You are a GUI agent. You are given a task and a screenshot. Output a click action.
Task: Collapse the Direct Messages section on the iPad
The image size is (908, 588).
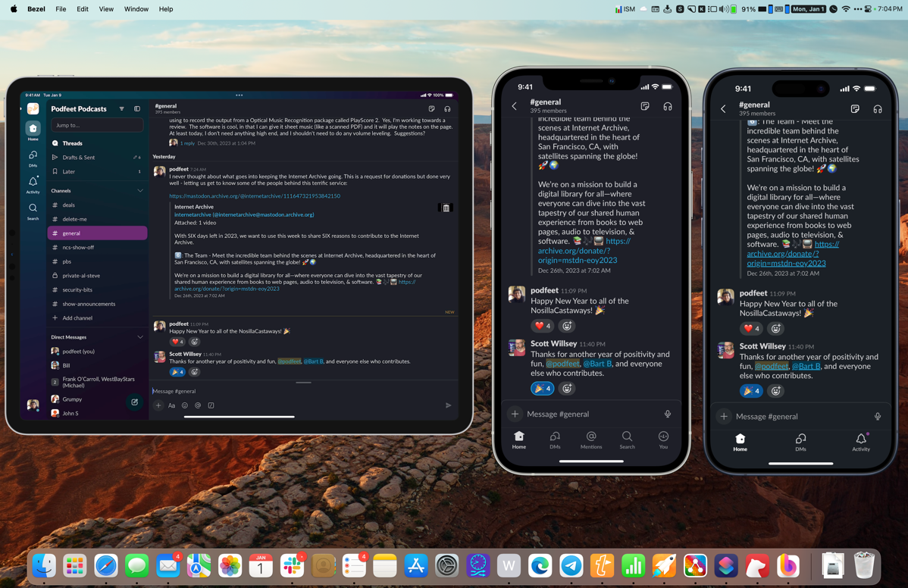pyautogui.click(x=140, y=337)
